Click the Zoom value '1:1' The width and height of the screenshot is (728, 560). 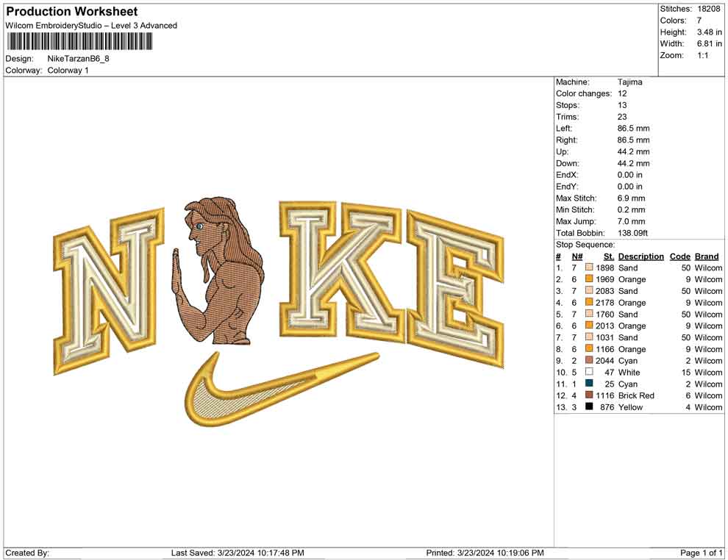pos(702,55)
